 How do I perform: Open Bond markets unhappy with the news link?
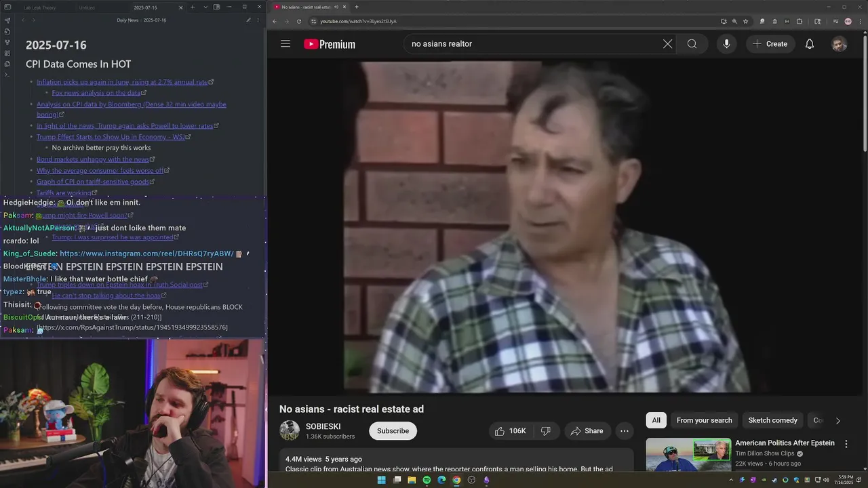(x=93, y=159)
